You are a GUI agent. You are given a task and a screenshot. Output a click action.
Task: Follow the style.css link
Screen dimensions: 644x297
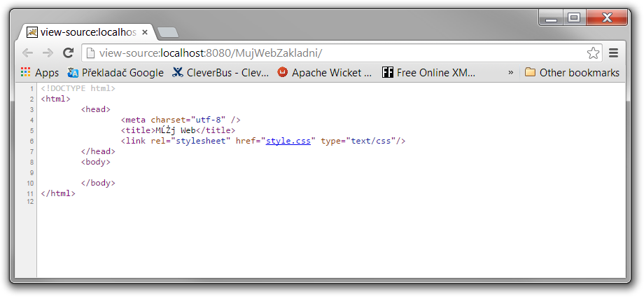tap(288, 141)
